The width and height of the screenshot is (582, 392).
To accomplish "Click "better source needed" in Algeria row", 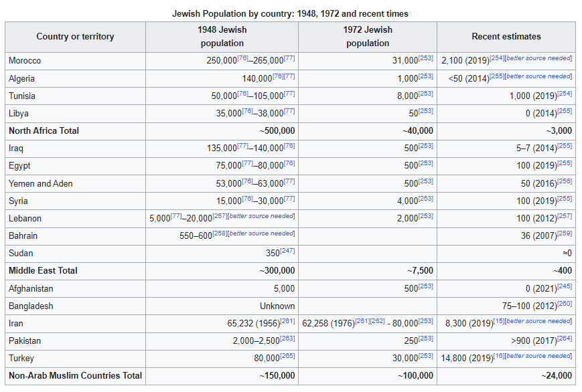I will [x=539, y=76].
